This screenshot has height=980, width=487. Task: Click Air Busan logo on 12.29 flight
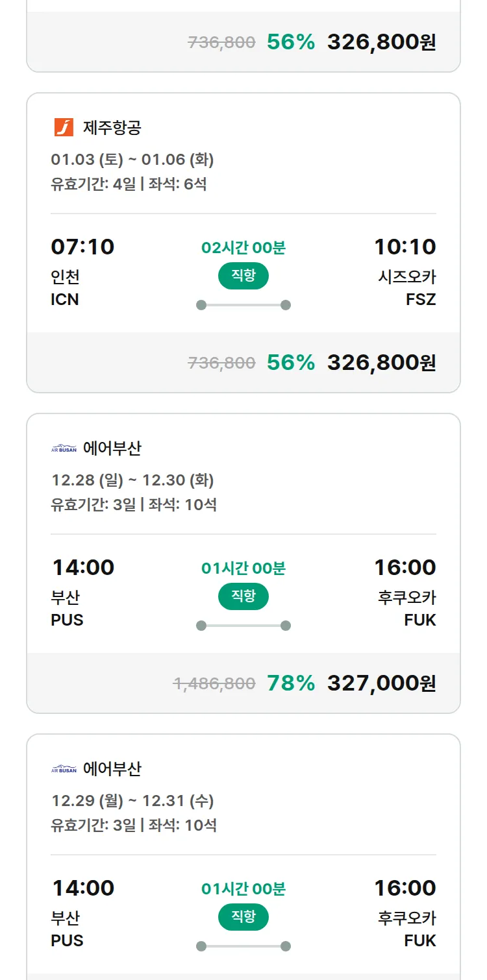click(x=64, y=769)
